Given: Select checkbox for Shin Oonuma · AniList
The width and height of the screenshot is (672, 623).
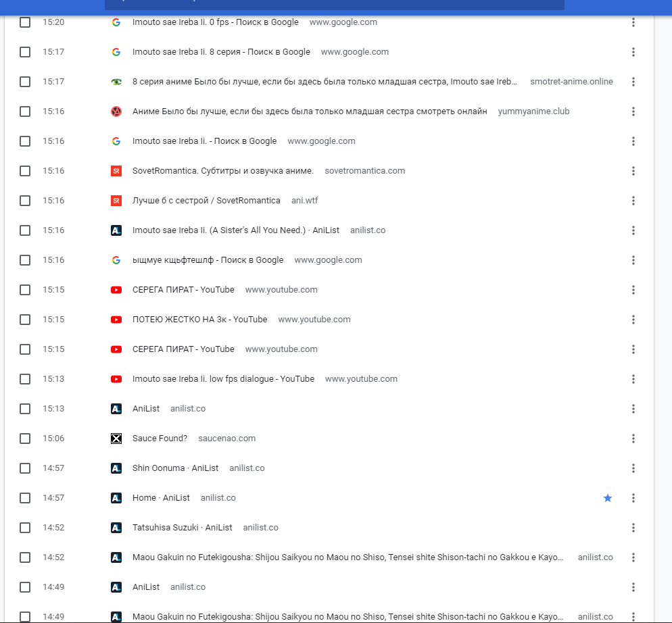Looking at the screenshot, I should click(x=25, y=468).
